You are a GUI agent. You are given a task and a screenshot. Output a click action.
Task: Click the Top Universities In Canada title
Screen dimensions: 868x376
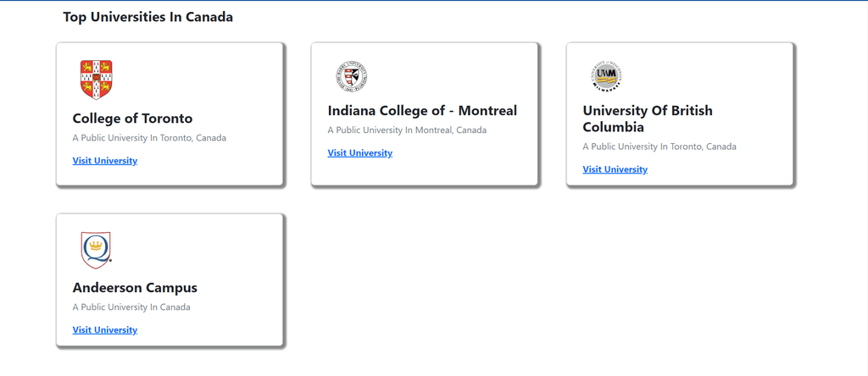[x=147, y=17]
